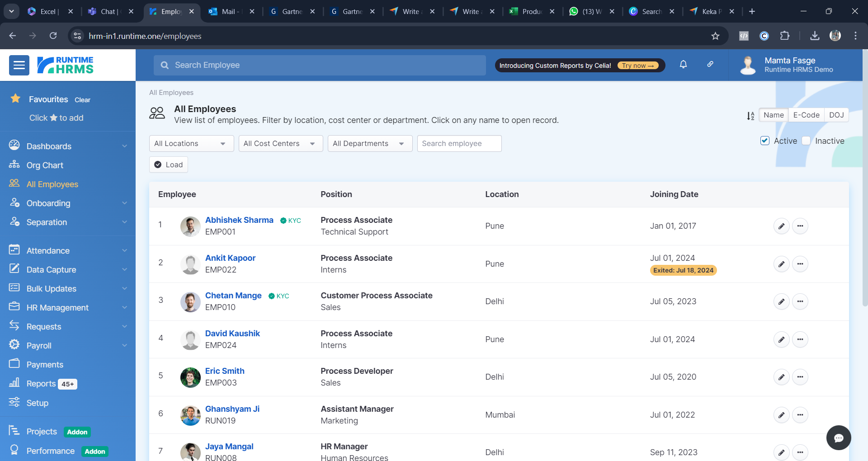The width and height of the screenshot is (868, 461).
Task: Click the Favourites star icon
Action: pos(15,99)
